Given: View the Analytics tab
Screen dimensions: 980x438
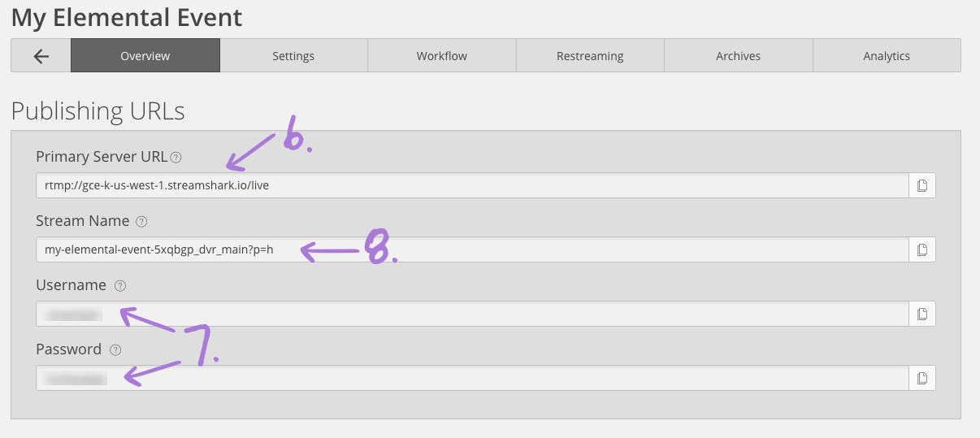Looking at the screenshot, I should coord(887,56).
